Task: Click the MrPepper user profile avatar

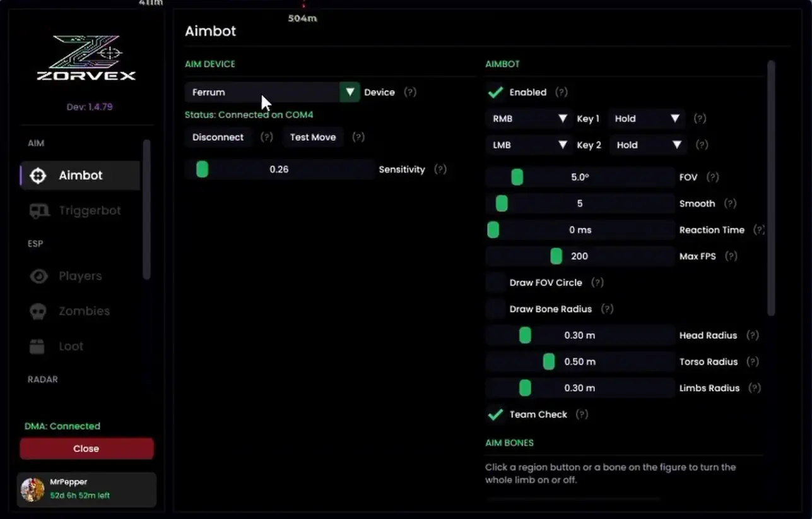Action: pos(33,489)
